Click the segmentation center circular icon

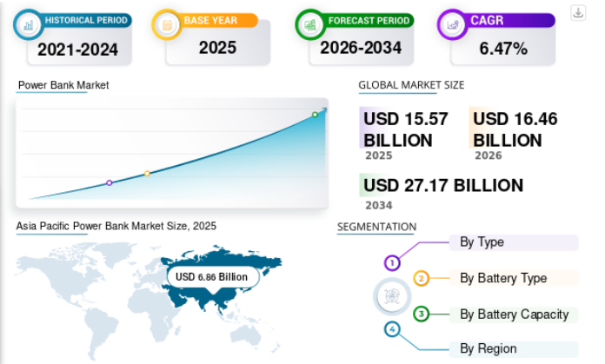click(392, 296)
